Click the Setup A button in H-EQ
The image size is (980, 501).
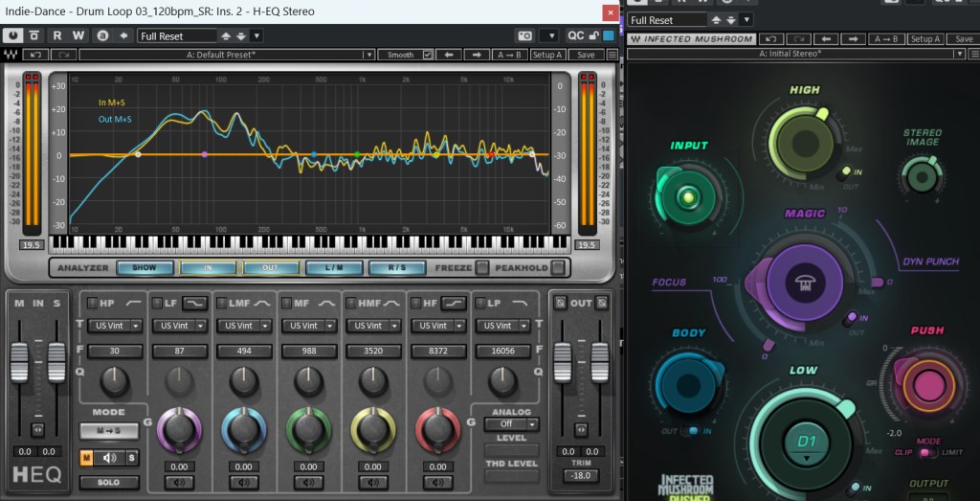coord(547,55)
